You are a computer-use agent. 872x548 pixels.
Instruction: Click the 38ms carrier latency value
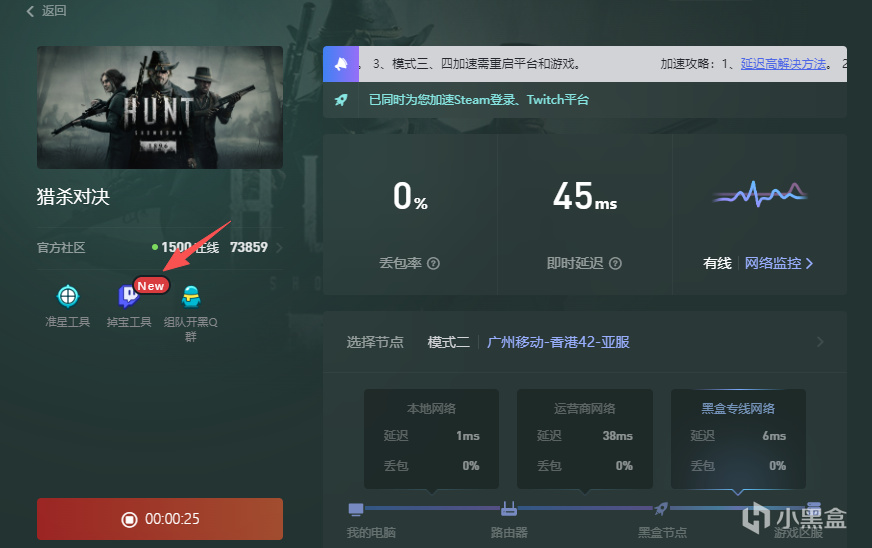tap(617, 436)
